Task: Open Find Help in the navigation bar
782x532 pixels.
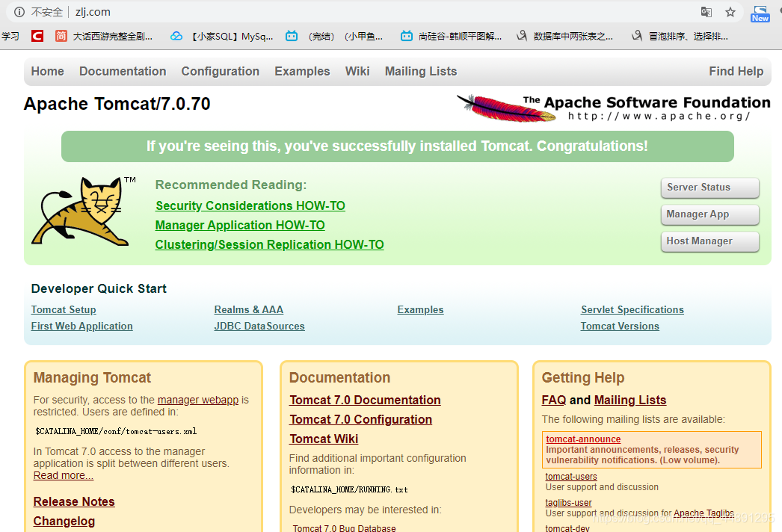Action: click(x=736, y=71)
